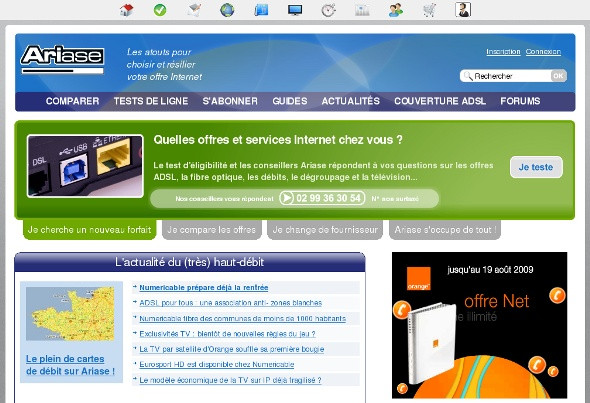Open the envelope with pencil icon

pos(194,10)
